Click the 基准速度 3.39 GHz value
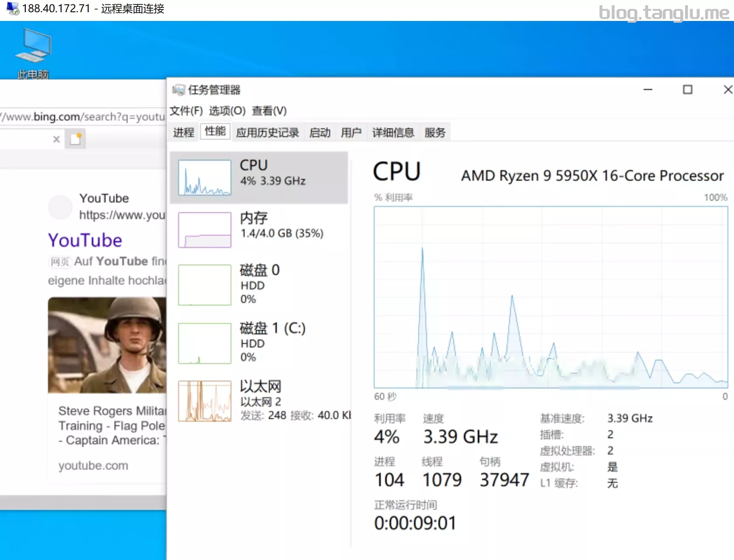The height and width of the screenshot is (560, 734). (x=630, y=419)
